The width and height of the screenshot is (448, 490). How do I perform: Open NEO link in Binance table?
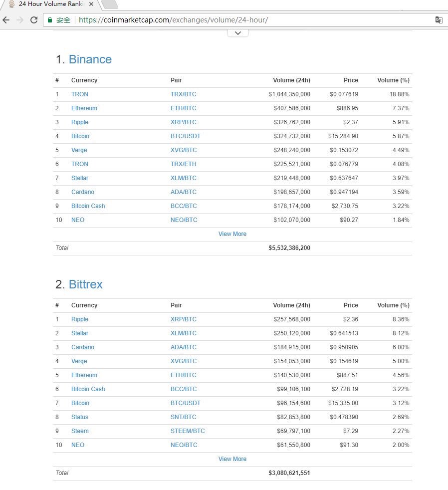pos(78,220)
